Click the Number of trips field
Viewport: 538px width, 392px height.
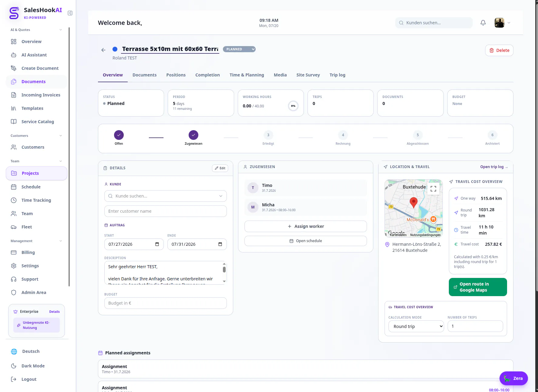tap(475, 326)
